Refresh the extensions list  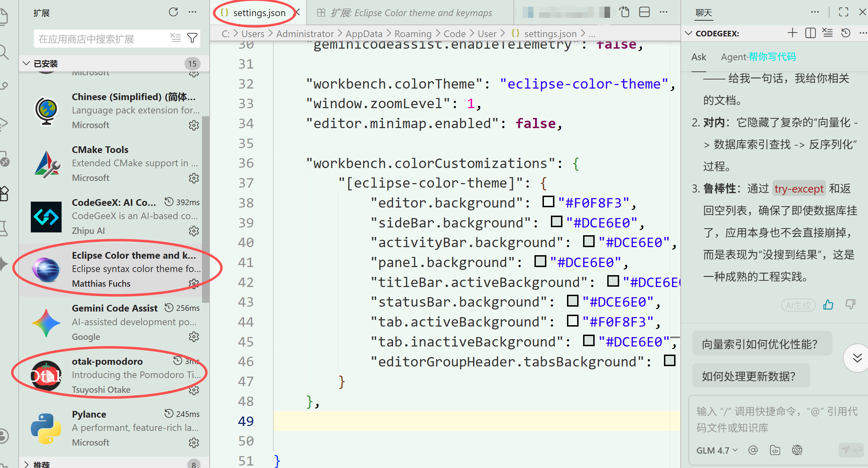click(x=173, y=12)
